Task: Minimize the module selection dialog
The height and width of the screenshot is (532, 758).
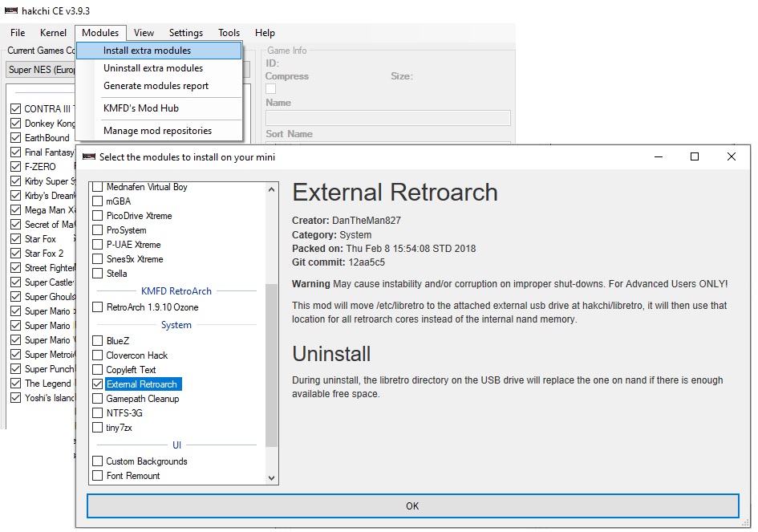Action: point(659,156)
